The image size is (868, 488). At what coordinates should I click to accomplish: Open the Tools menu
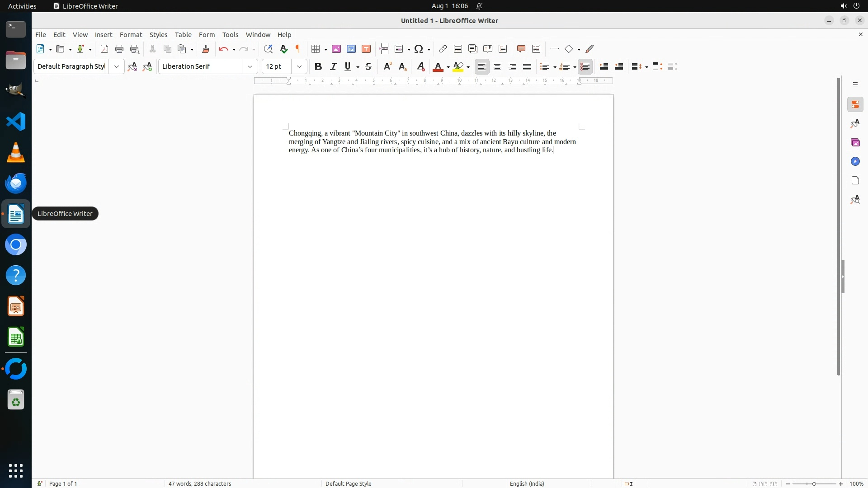click(230, 35)
